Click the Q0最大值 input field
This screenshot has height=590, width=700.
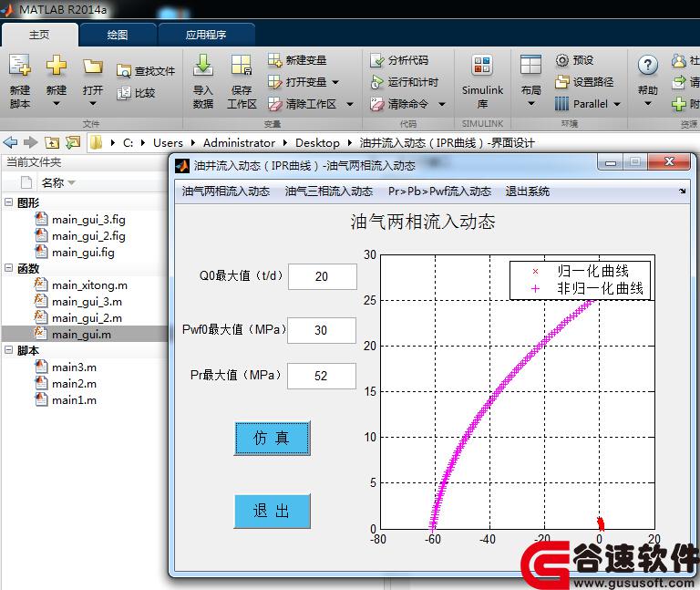click(x=323, y=276)
